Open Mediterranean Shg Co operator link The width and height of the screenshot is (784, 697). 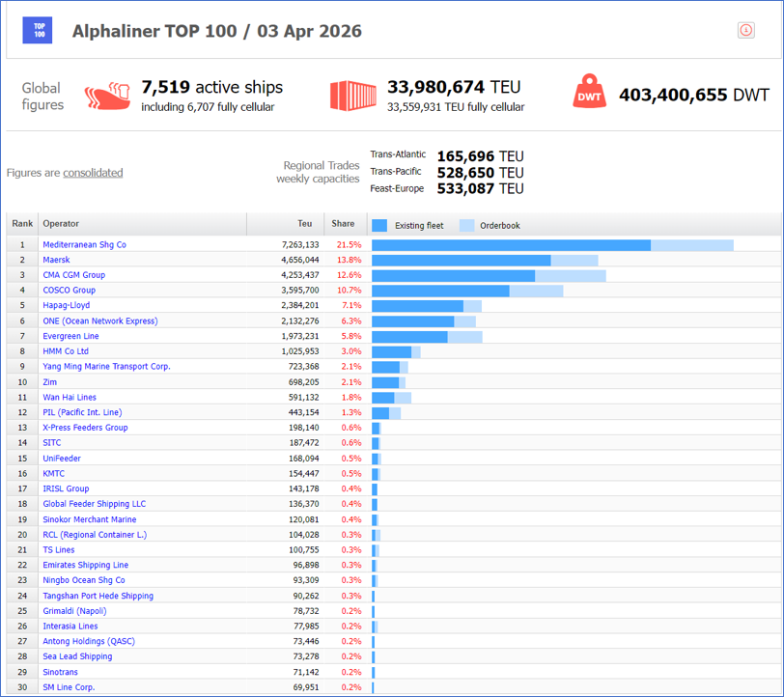tap(84, 245)
